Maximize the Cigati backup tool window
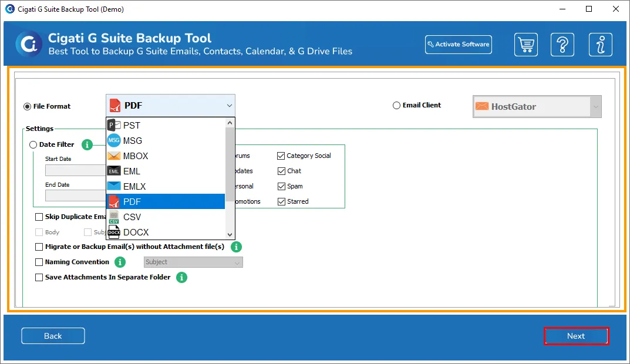The image size is (630, 364). [589, 9]
